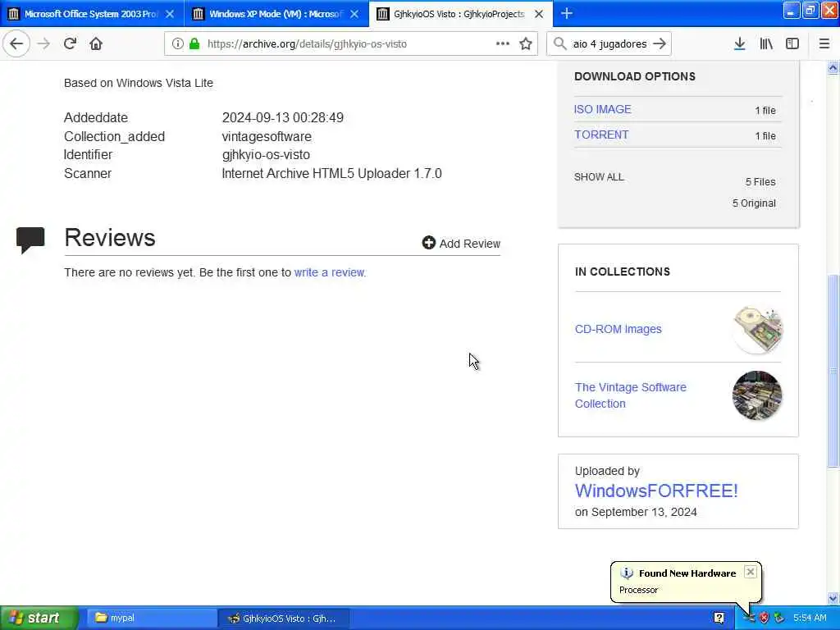Close the Microsoft Office System 2003 tab
This screenshot has height=630, width=840.
[170, 14]
